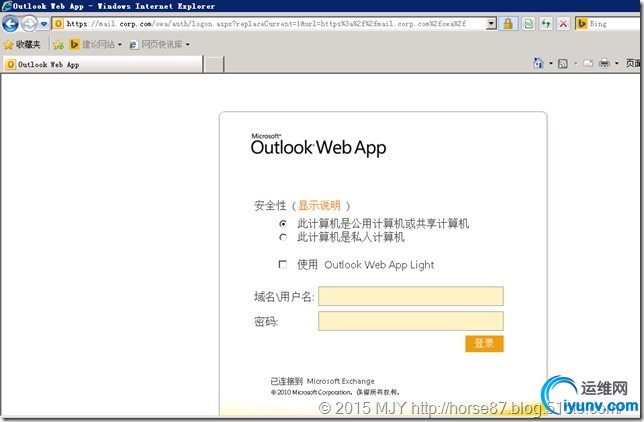Click the orange 登录 sign-in button

484,344
